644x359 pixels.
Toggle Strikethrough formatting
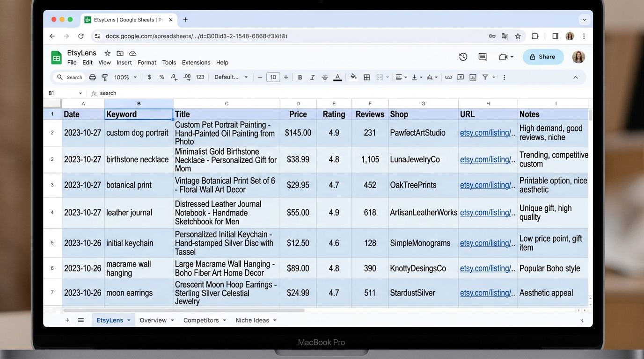click(x=325, y=78)
